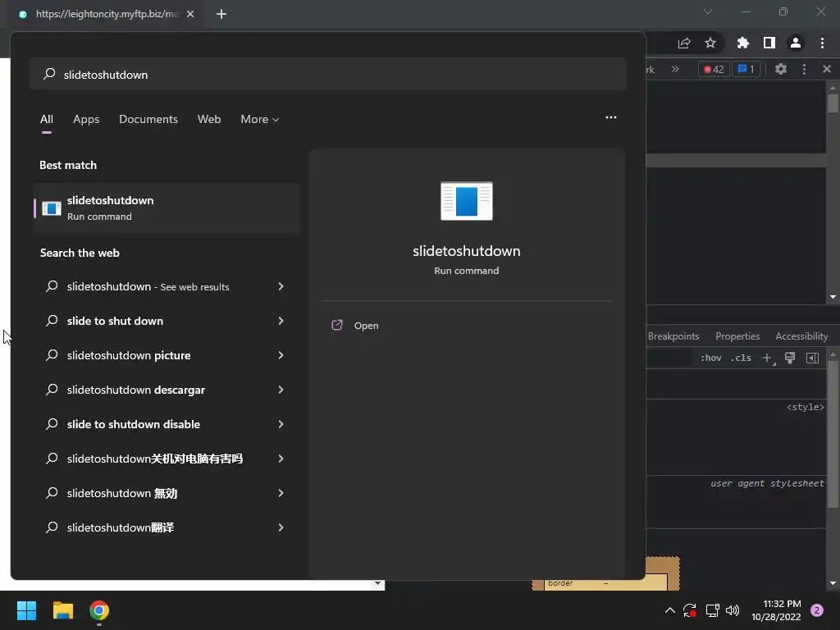This screenshot has width=840, height=630.
Task: Open Chrome three-dot menu
Action: click(x=822, y=43)
